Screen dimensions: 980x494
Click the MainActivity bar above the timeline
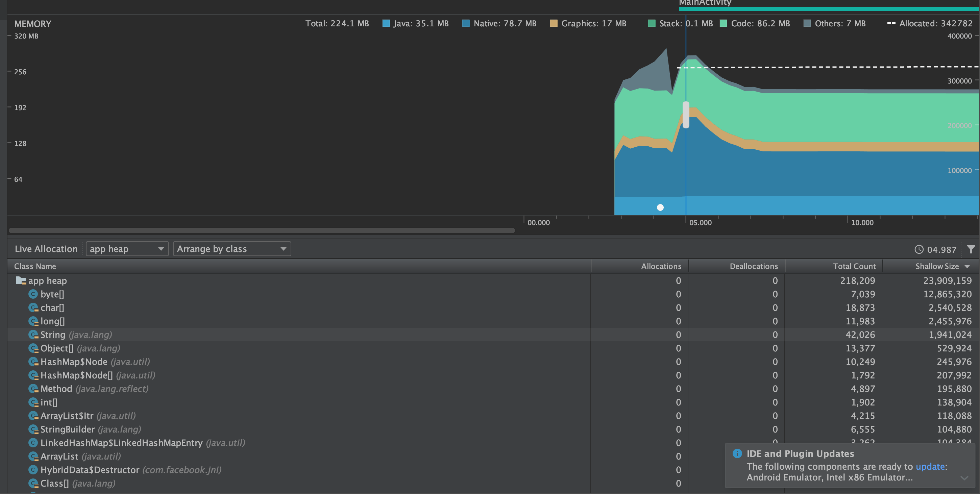[829, 8]
